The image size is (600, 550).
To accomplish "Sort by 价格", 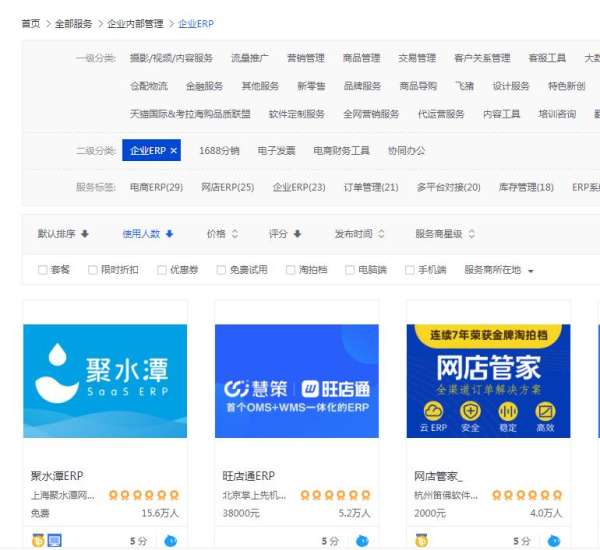I will 222,233.
